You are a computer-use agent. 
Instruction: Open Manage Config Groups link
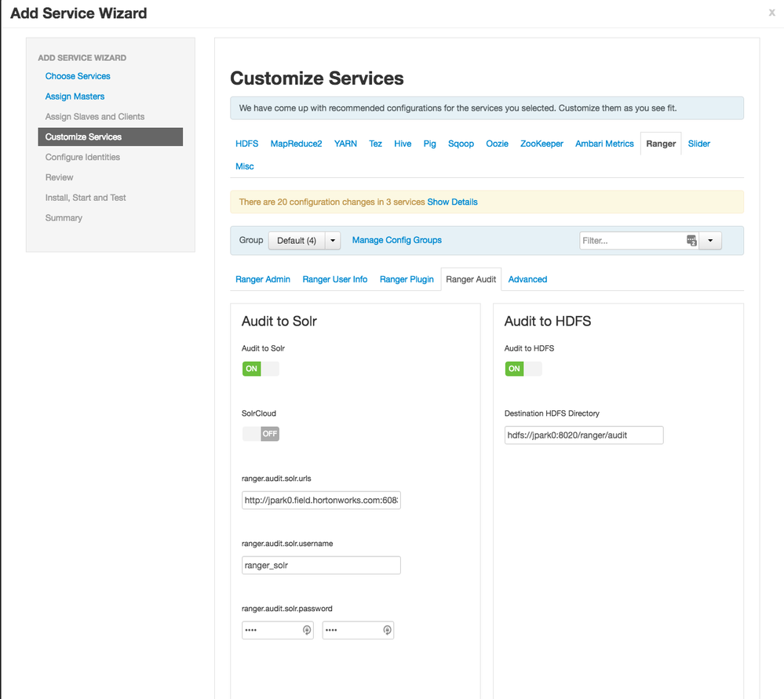point(396,240)
